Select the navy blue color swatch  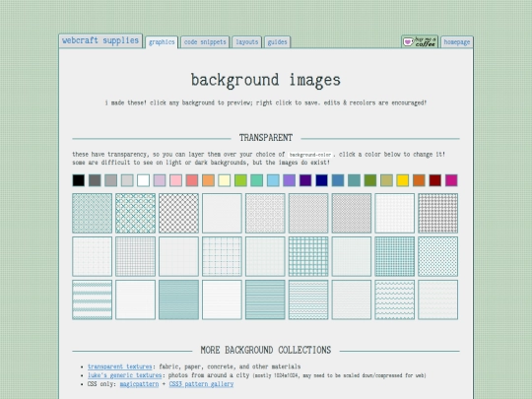[x=321, y=180]
